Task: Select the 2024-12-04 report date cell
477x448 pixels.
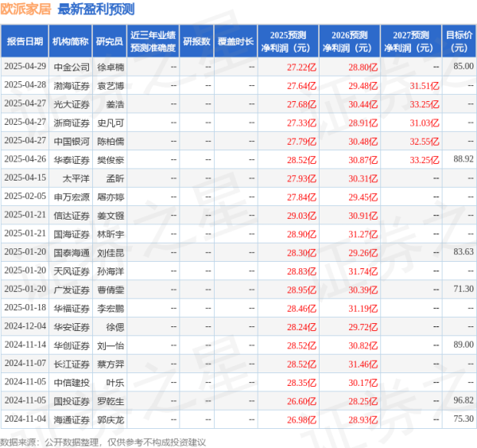Action: (25, 325)
